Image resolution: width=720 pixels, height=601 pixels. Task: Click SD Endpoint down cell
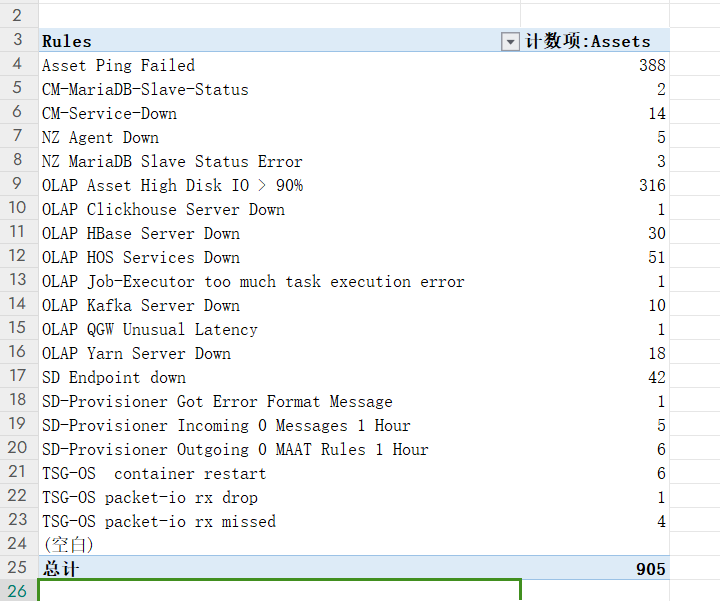pos(113,377)
